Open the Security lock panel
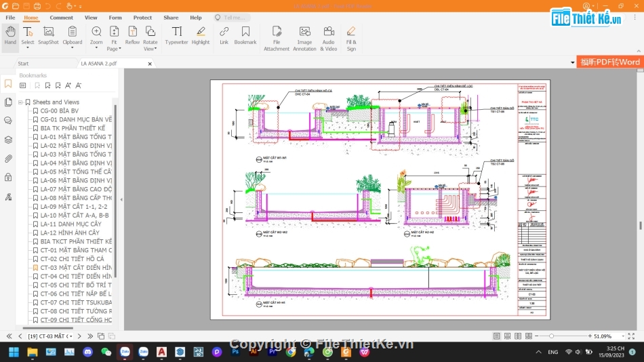The image size is (644, 362). 8,178
